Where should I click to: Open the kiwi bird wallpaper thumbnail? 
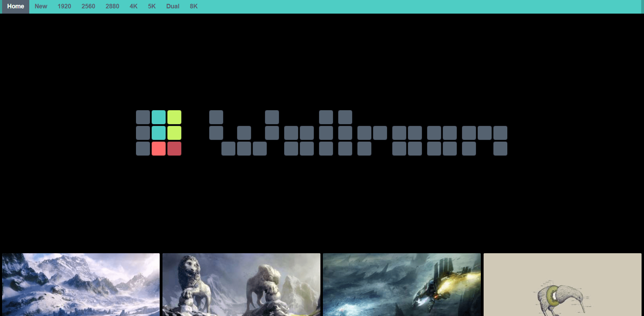(562, 285)
